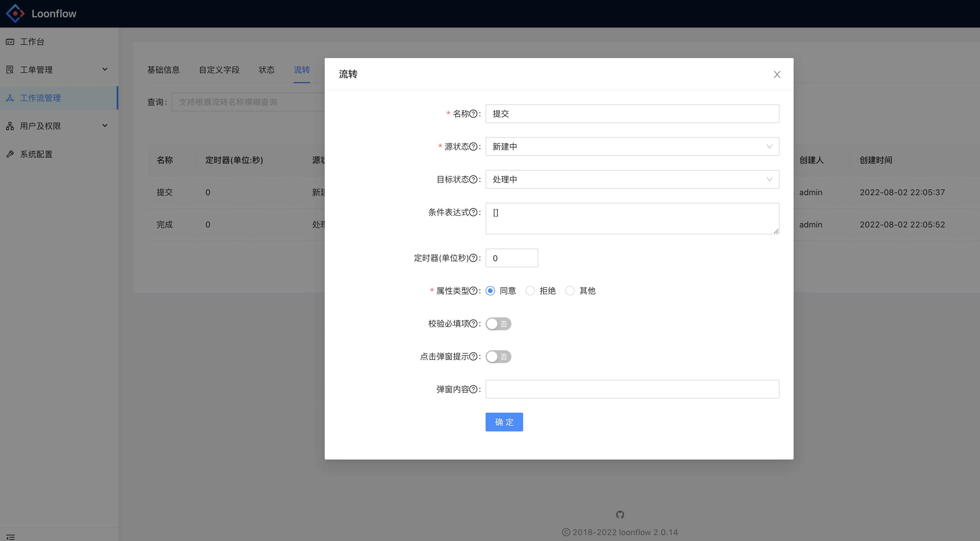Click 完成 in the transitions table
Viewport: 980px width, 541px height.
(165, 224)
